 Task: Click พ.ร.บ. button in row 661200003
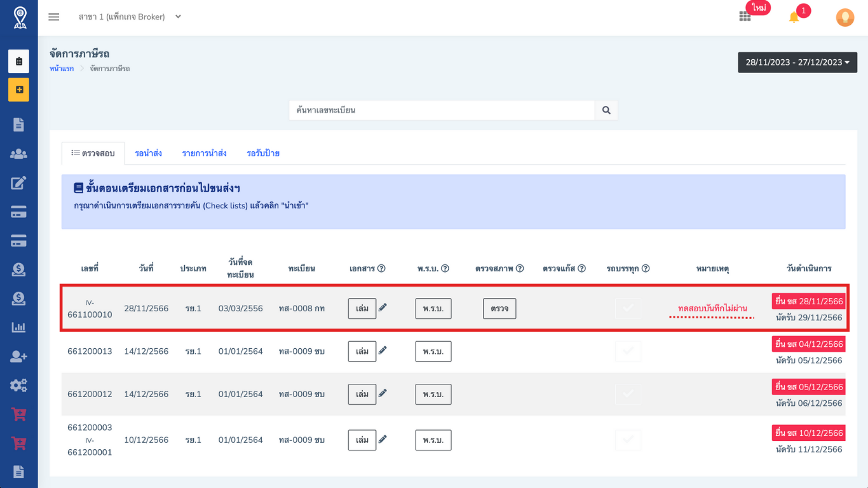tap(433, 440)
